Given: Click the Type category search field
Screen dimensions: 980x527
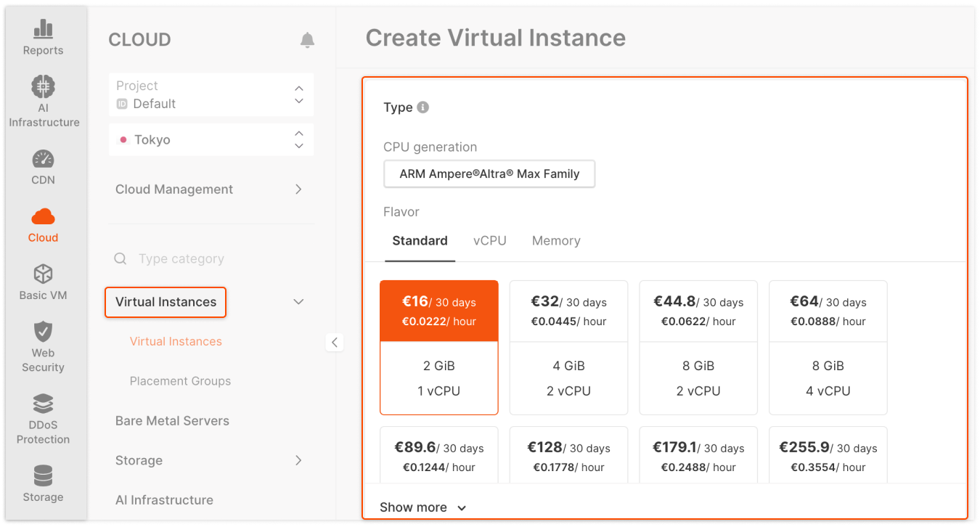Looking at the screenshot, I should point(211,259).
